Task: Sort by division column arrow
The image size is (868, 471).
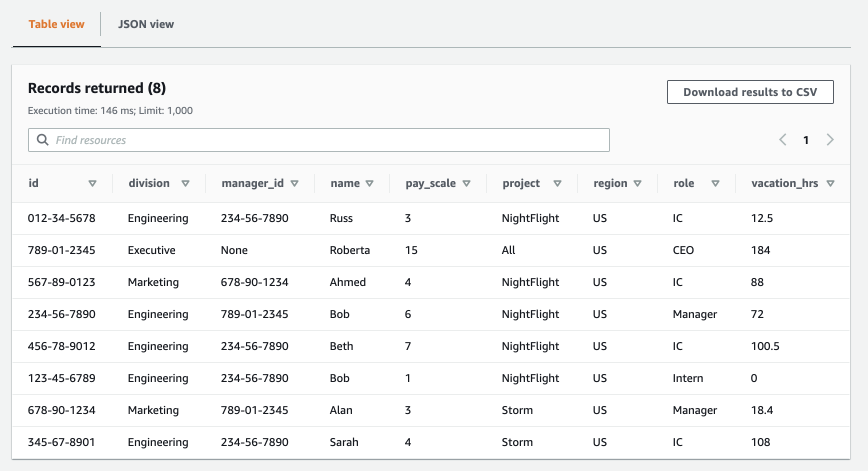Action: pyautogui.click(x=185, y=183)
